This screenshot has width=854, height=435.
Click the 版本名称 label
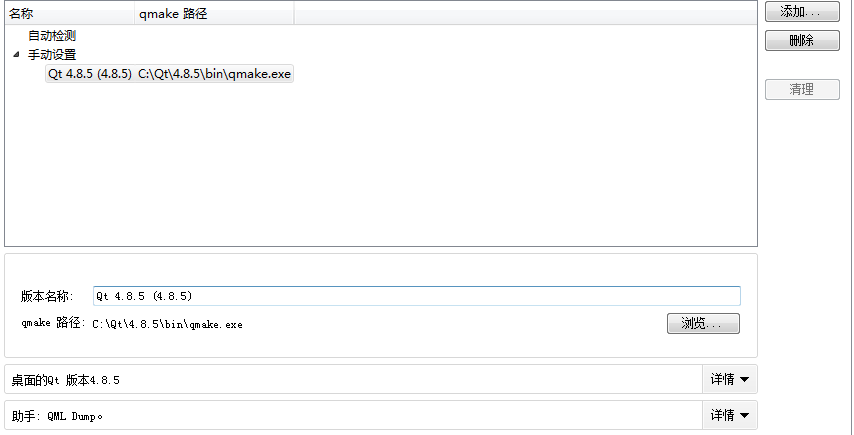(x=46, y=297)
